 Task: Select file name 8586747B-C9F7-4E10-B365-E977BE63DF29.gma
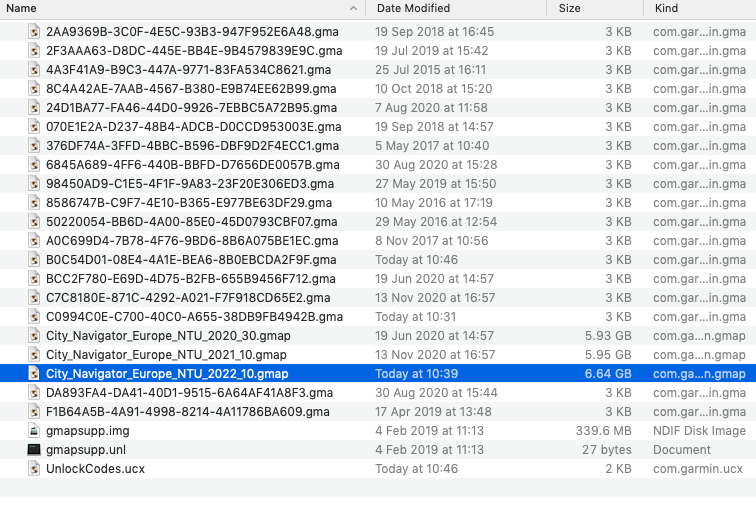tap(189, 203)
